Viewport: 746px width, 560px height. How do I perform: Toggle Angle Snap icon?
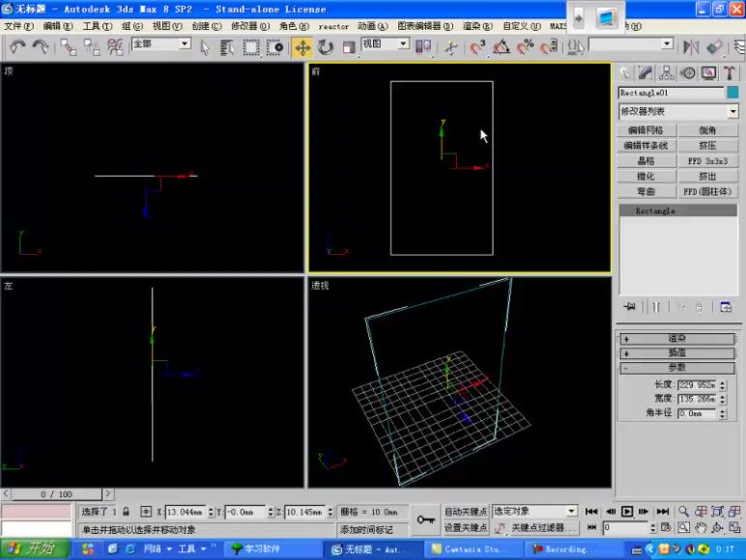501,47
